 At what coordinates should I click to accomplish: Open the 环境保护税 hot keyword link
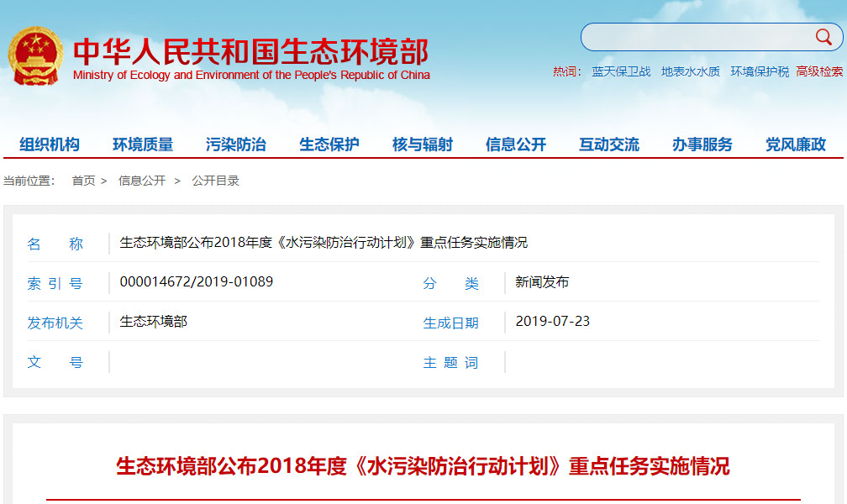[760, 71]
